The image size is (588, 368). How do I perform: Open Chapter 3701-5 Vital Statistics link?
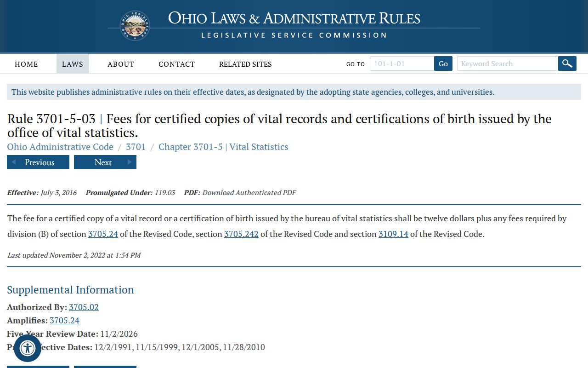223,147
